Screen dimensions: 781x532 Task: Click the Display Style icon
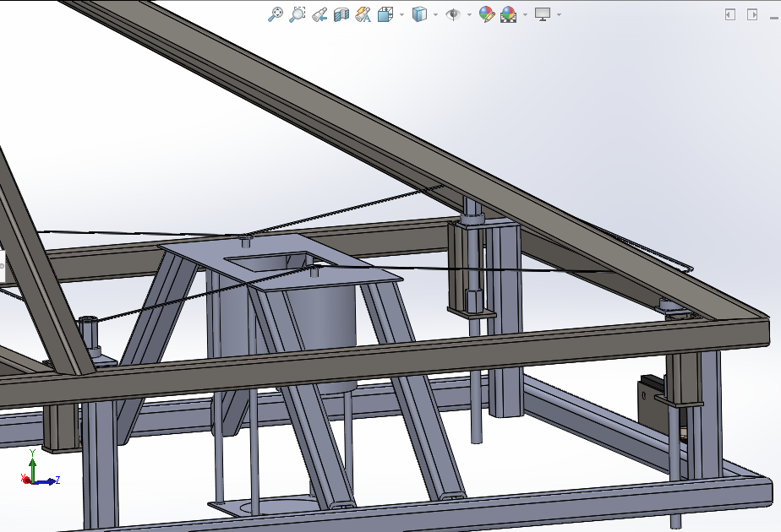(419, 14)
